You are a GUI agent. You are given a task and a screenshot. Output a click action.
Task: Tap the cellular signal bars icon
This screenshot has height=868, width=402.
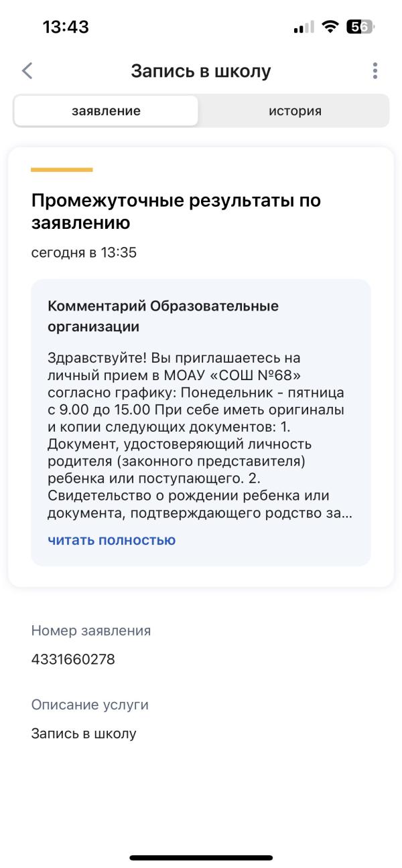tap(304, 28)
